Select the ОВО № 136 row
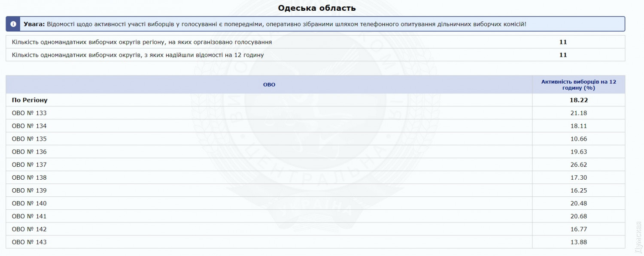 pyautogui.click(x=29, y=152)
